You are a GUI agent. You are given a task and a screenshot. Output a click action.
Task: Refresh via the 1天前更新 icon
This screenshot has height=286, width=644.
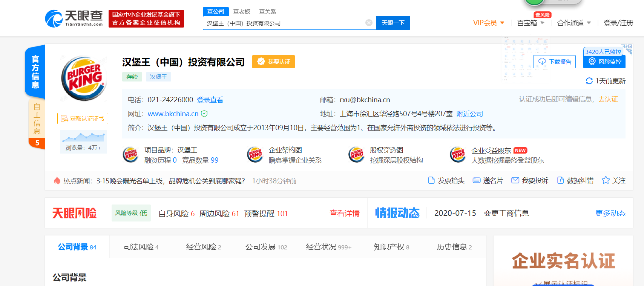tap(589, 81)
